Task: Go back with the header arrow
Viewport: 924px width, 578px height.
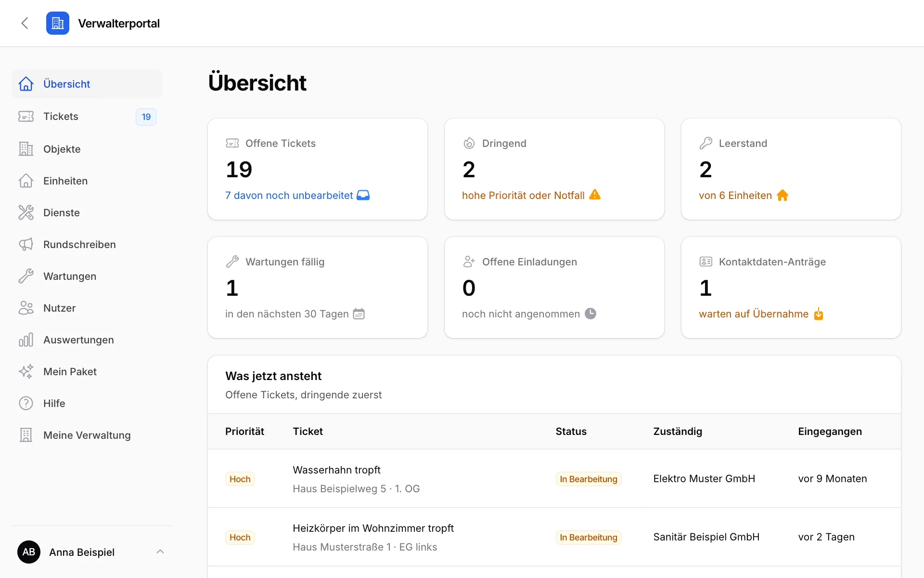Action: click(25, 23)
